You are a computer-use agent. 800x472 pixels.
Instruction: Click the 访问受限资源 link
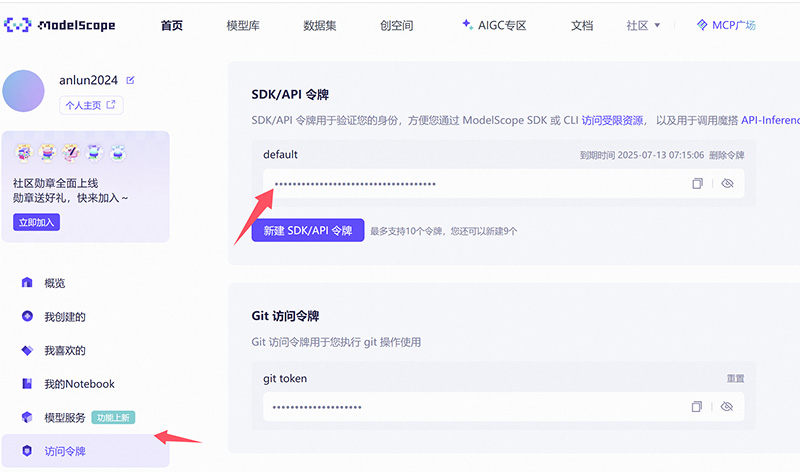tap(612, 120)
